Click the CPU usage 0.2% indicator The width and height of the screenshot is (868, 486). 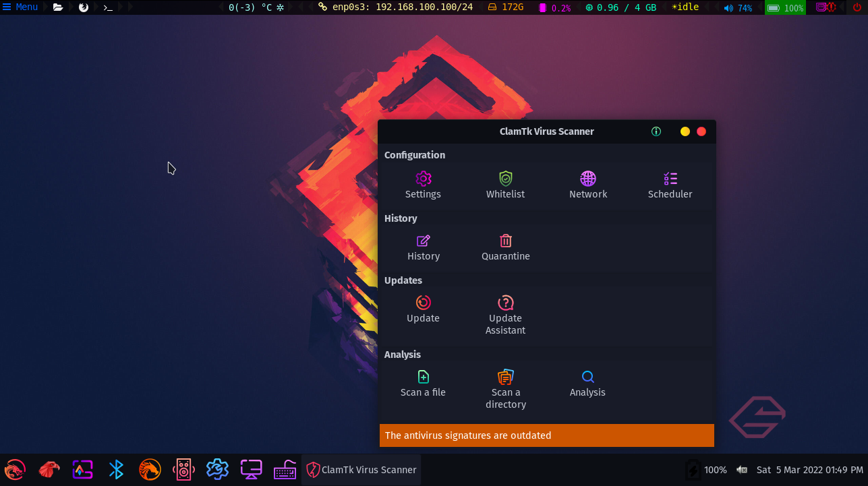tap(554, 8)
